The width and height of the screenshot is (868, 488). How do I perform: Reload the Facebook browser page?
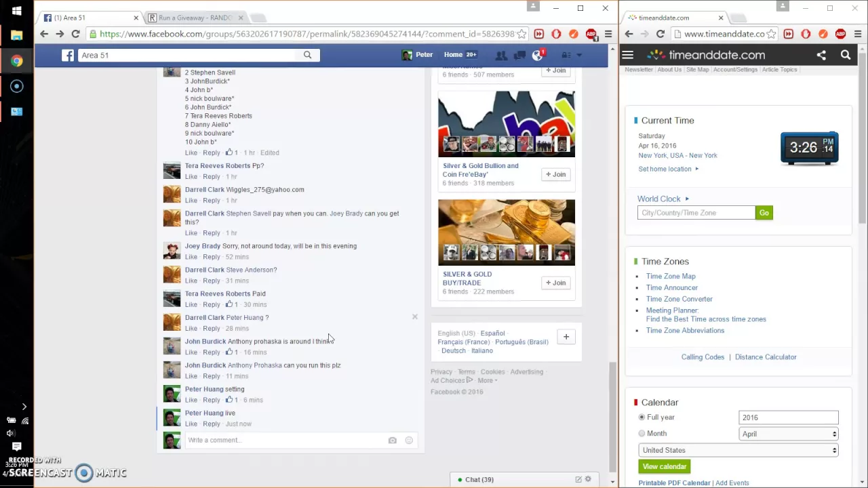75,34
